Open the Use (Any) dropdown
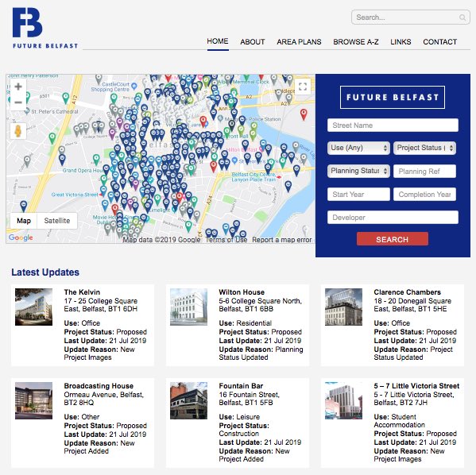 point(358,148)
